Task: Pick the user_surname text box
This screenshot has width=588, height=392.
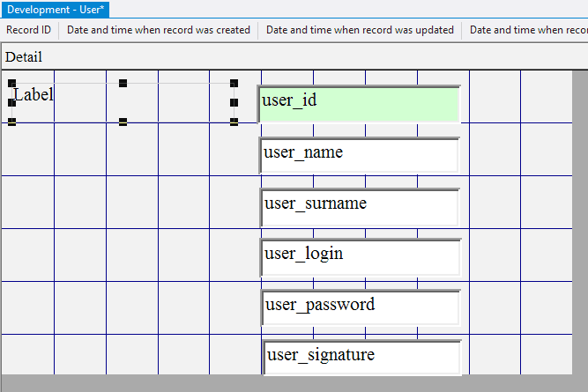Action: pos(360,206)
